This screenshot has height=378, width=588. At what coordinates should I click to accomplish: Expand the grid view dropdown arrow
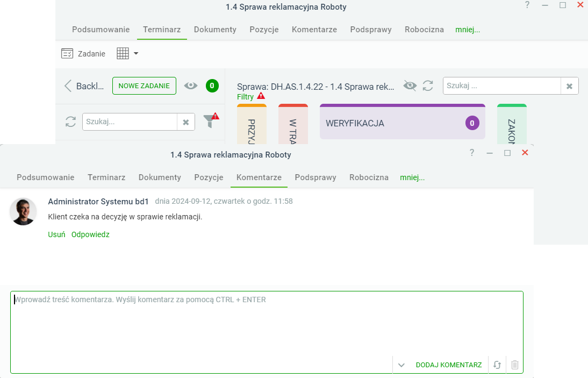pos(136,54)
